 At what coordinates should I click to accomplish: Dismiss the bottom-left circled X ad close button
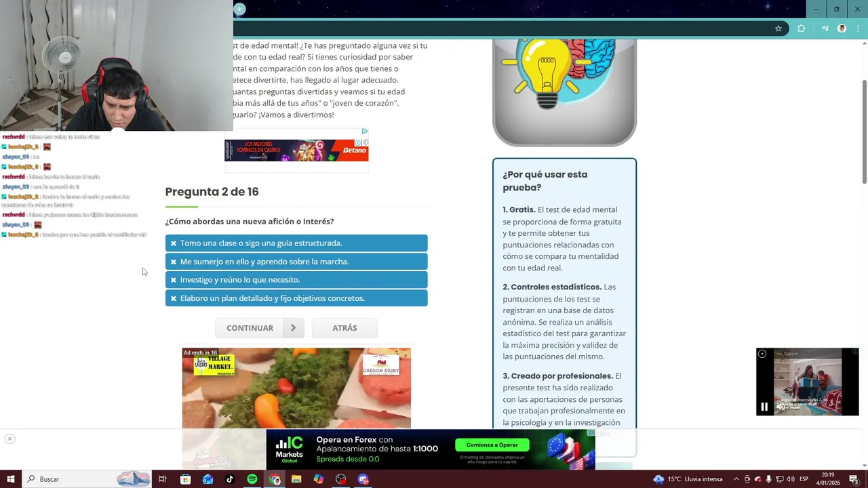point(9,439)
